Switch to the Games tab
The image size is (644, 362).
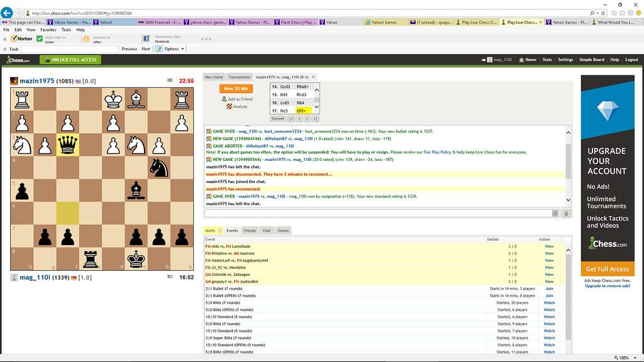tap(283, 231)
